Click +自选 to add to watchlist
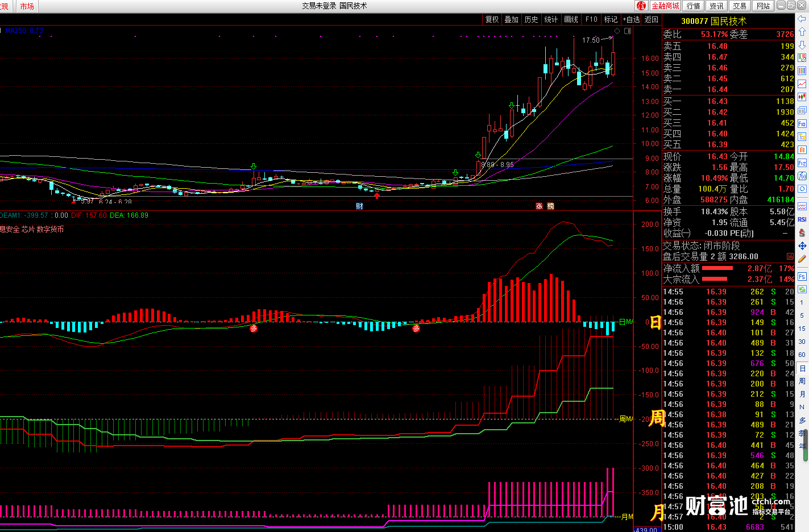The image size is (809, 532). pos(632,19)
